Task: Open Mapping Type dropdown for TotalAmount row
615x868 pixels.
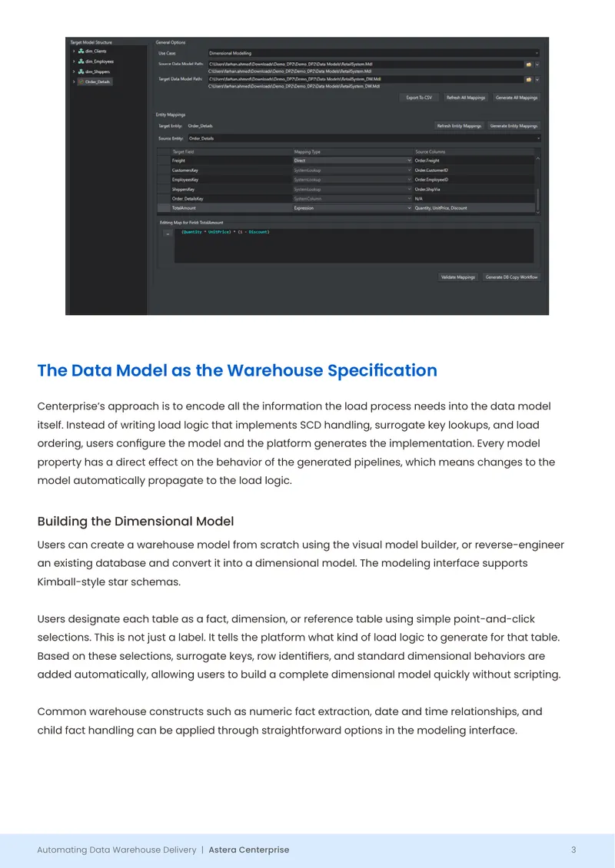Action: click(410, 208)
